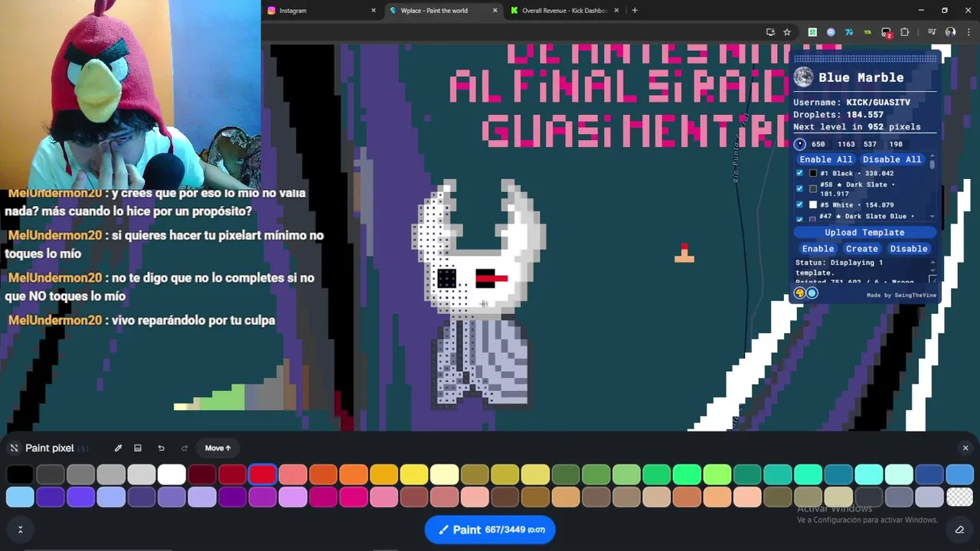Click the #1 Black swatch in Blue Marble
Image resolution: width=980 pixels, height=551 pixels.
tap(813, 174)
